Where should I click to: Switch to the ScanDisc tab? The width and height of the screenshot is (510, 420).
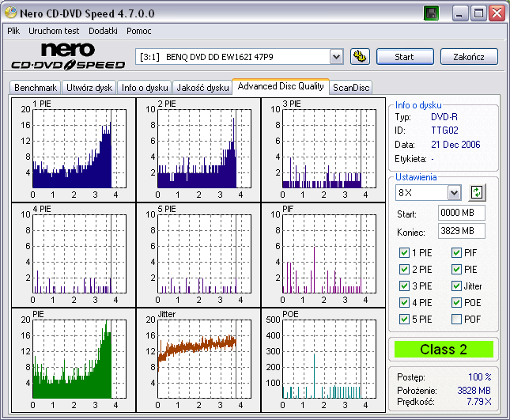(351, 88)
